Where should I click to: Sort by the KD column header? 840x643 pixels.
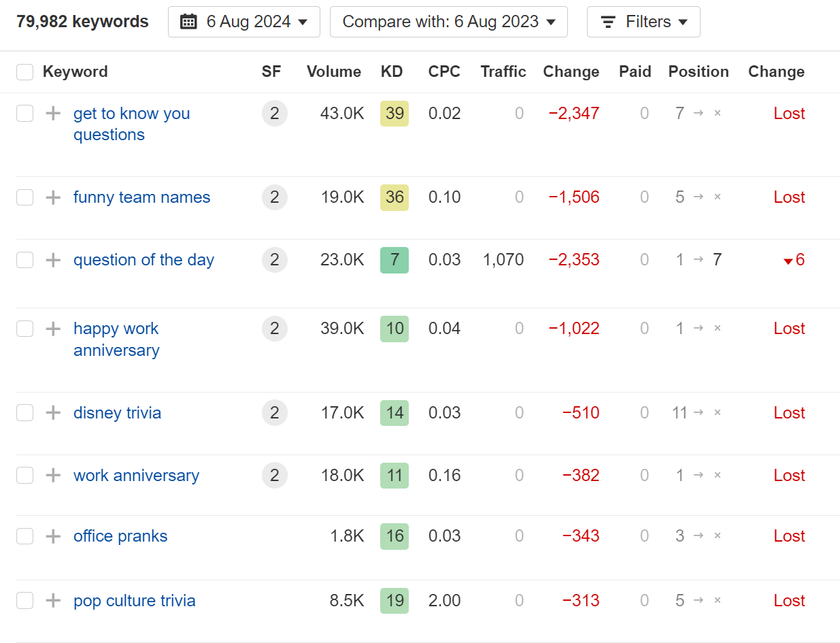click(x=392, y=71)
